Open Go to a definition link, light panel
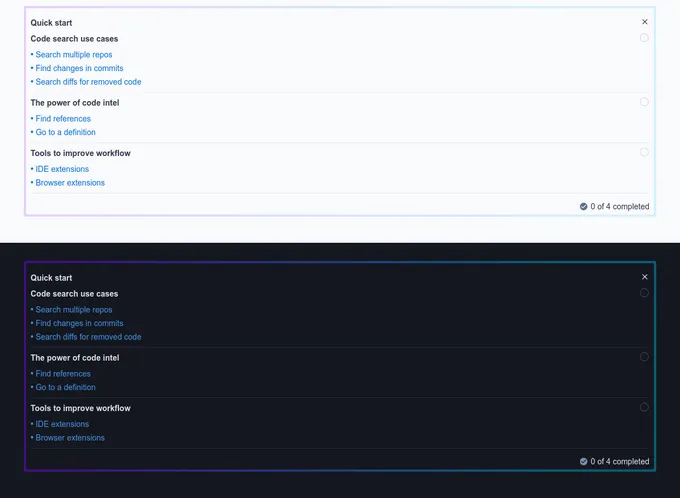680x498 pixels. click(x=65, y=132)
